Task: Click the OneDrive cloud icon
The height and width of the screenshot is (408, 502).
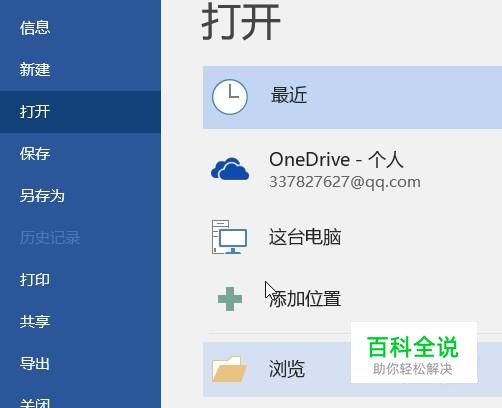Action: tap(230, 169)
